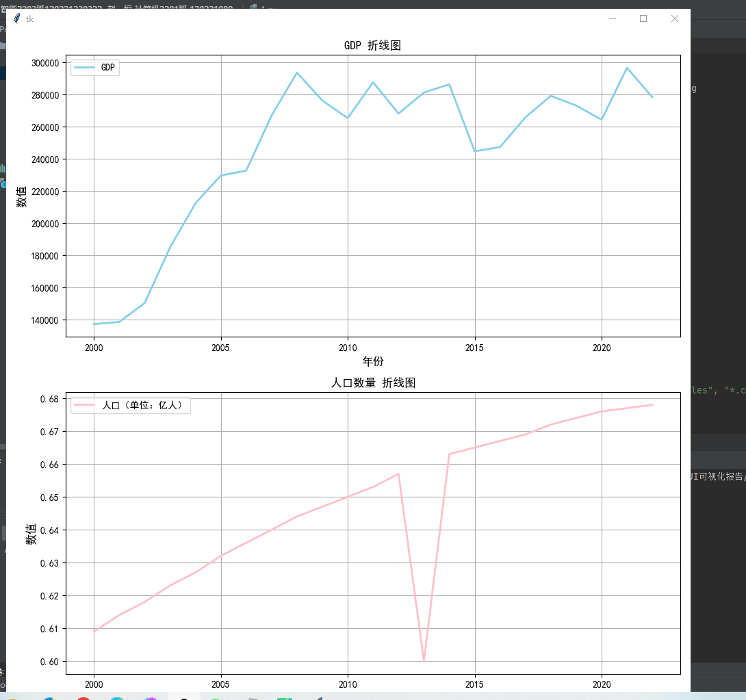This screenshot has height=700, width=746.
Task: Click the blue line sample in GDP legend
Action: point(85,68)
